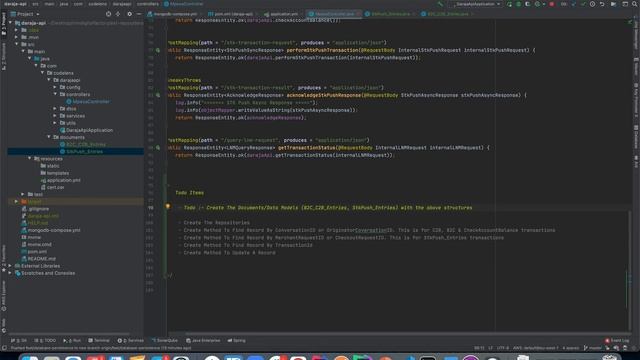Click the controllers breadcrumb in navigation bar
640x360 pixels.
point(147,4)
